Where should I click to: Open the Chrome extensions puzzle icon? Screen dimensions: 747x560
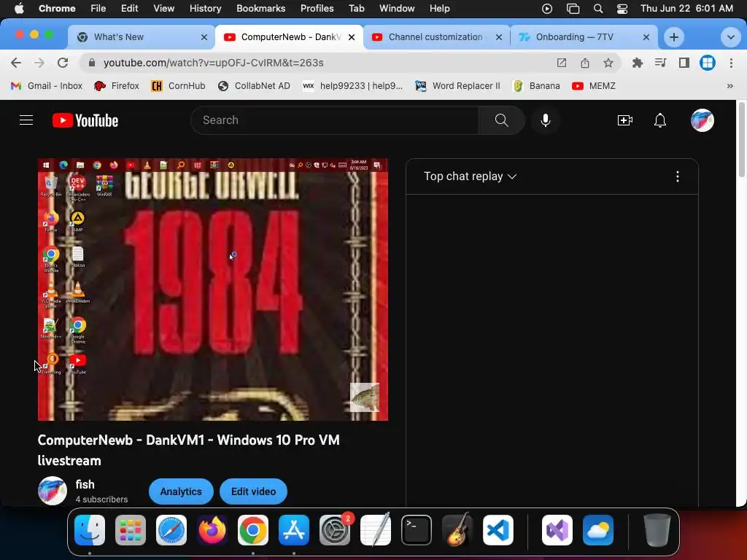click(x=637, y=63)
